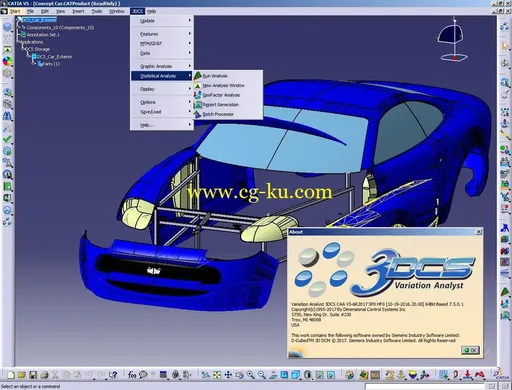Expand the Display submenu
512x390 pixels.
[x=162, y=89]
